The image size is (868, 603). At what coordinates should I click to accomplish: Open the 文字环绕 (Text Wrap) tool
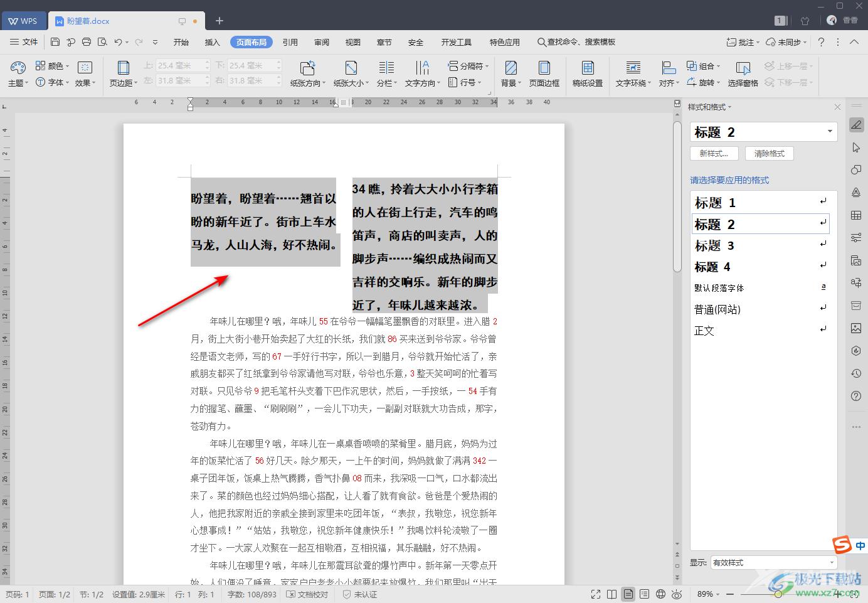[x=633, y=73]
